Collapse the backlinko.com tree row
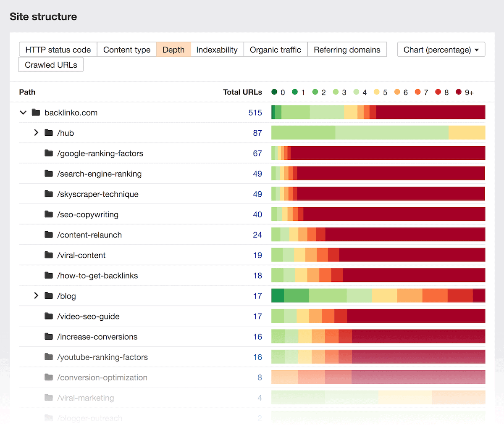The image size is (504, 430). 23,113
